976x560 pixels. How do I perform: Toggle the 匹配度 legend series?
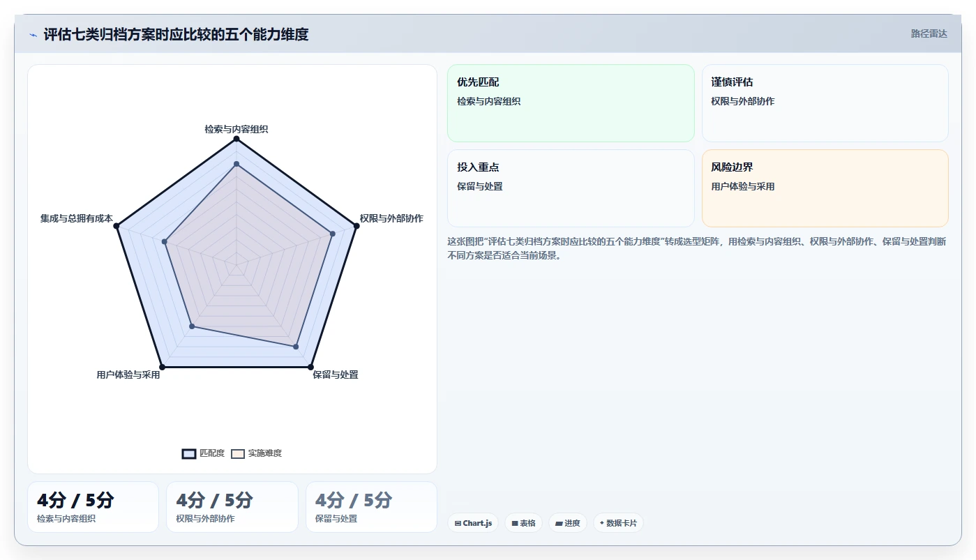pos(203,453)
